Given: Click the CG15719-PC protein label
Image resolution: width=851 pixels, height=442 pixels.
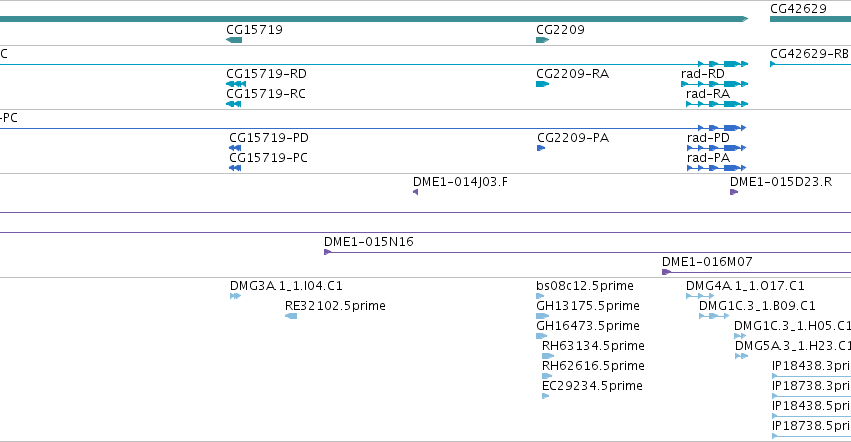Looking at the screenshot, I should pyautogui.click(x=268, y=157).
